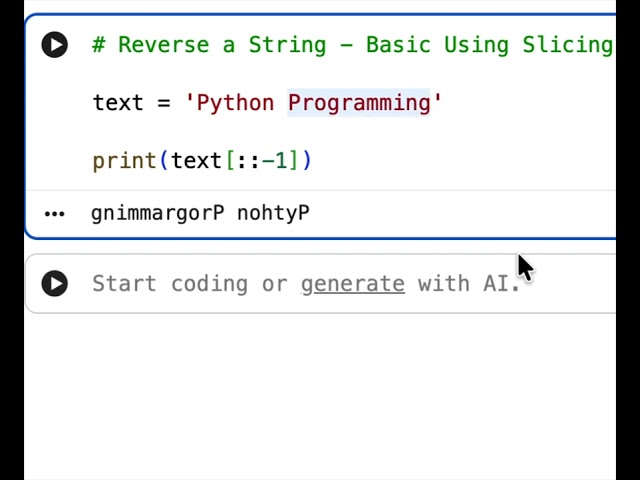This screenshot has height=480, width=640.
Task: Click the slice expression '[::-1]'
Action: [x=261, y=161]
